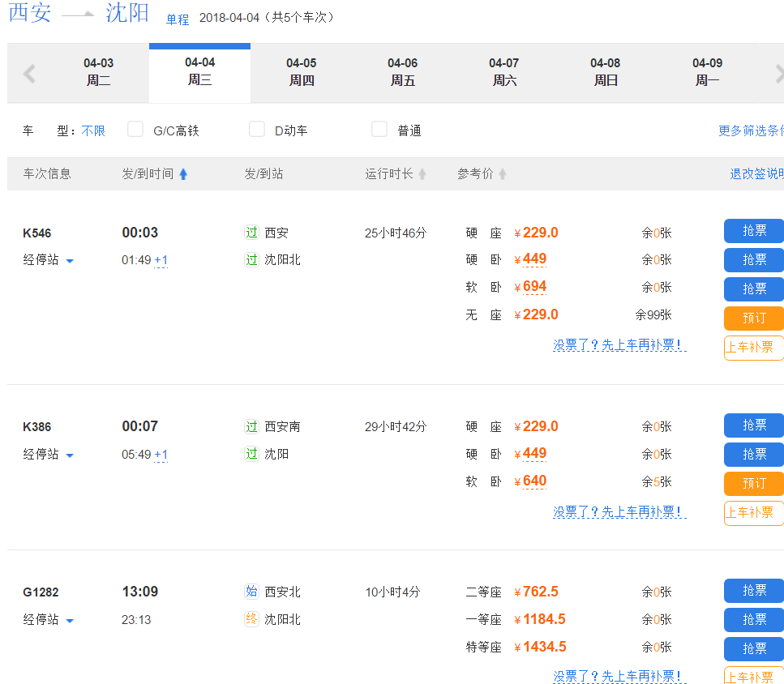This screenshot has width=784, height=684.
Task: Switch to 04-05 周四 date tab
Action: (x=302, y=72)
